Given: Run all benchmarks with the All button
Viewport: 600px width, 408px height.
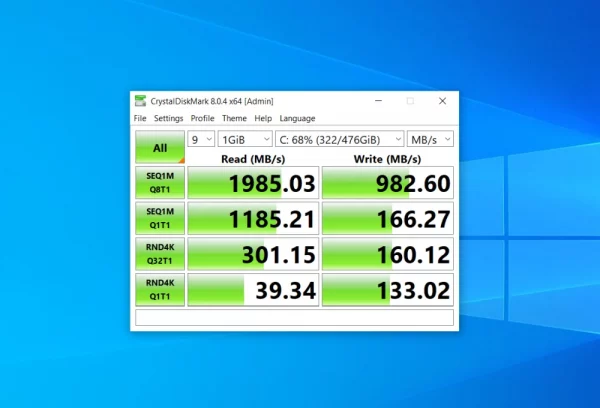Looking at the screenshot, I should tap(160, 147).
